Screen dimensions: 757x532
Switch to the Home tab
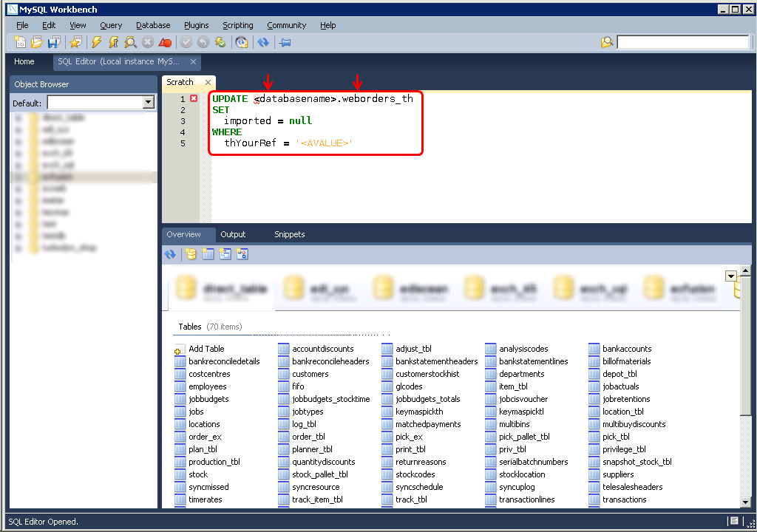point(24,61)
